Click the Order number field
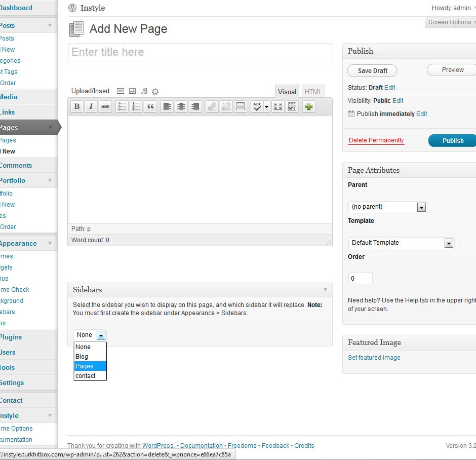The height and width of the screenshot is (460, 476). pos(361,279)
